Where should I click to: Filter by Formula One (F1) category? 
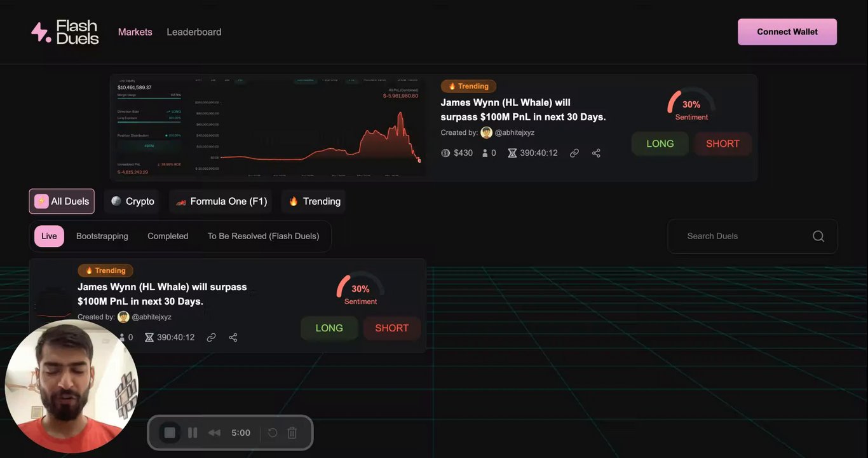point(221,201)
